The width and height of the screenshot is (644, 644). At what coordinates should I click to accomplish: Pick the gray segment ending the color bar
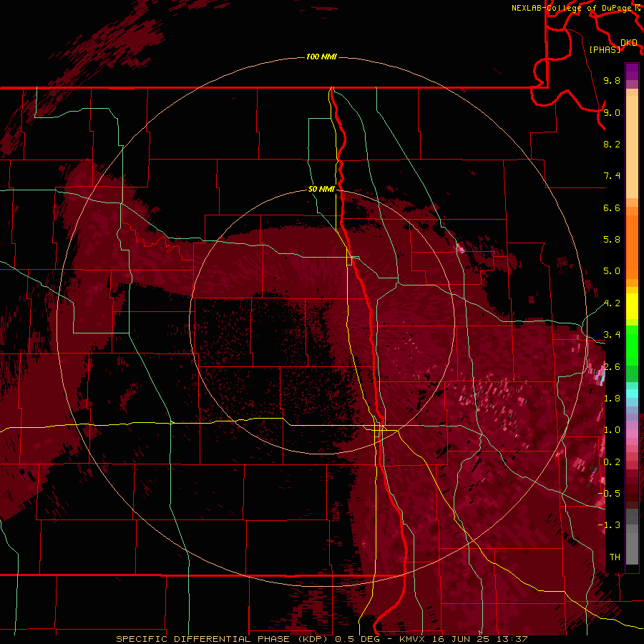(632, 548)
